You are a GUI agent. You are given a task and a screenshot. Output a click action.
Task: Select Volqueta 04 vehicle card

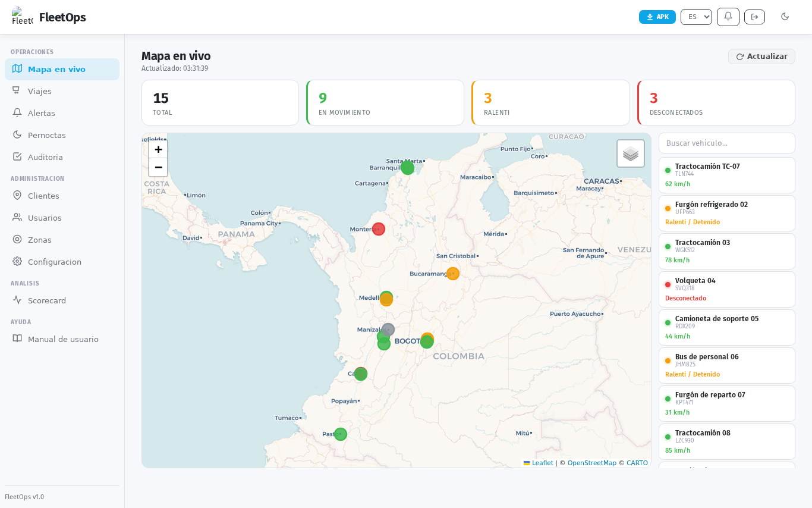tap(727, 289)
